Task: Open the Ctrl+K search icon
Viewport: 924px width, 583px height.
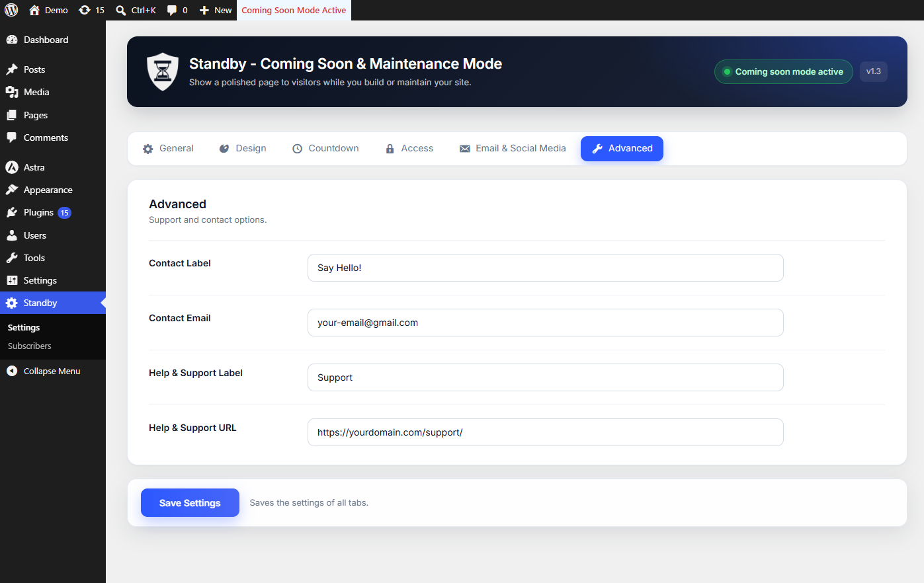Action: point(120,10)
